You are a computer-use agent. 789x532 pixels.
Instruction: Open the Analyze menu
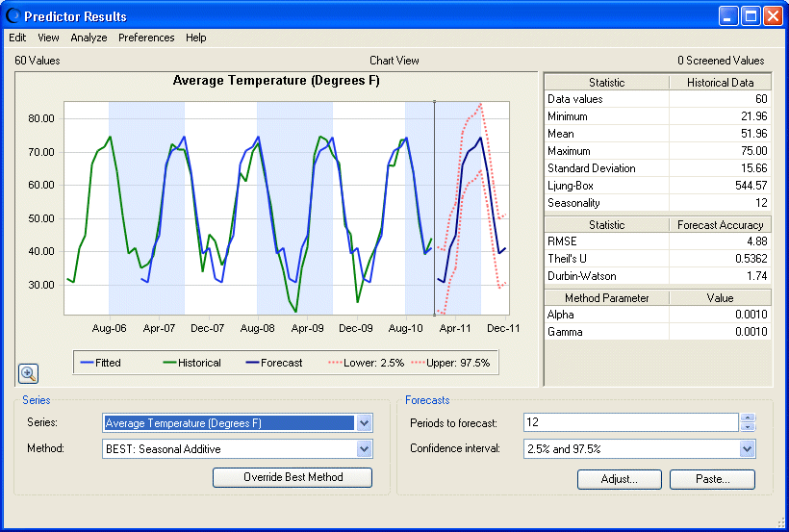coord(89,38)
